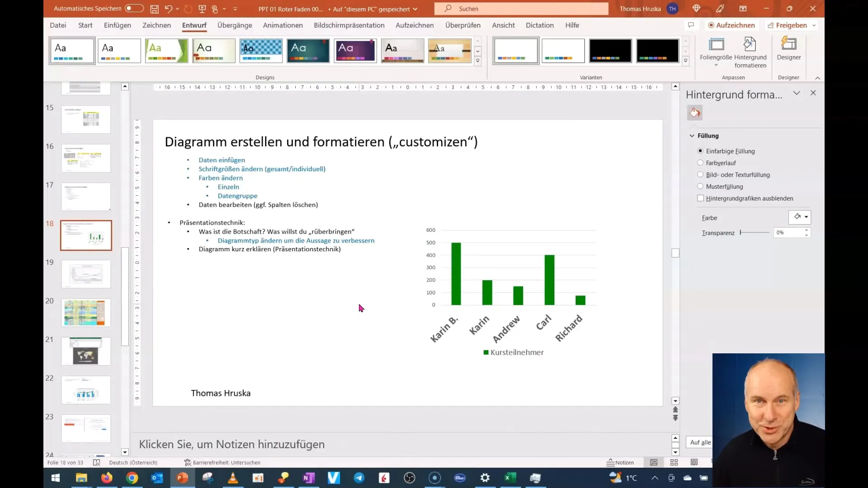Click Farben ändern button in slide
Image resolution: width=868 pixels, height=488 pixels.
(x=220, y=178)
